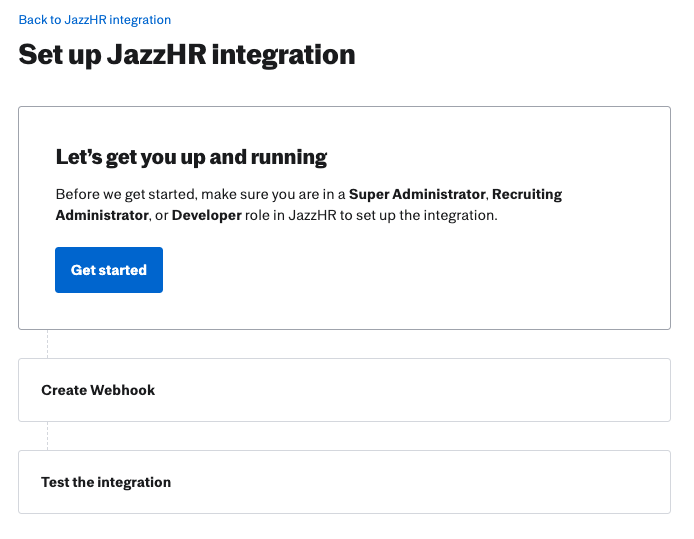Click the word JazzHR in the page title
This screenshot has width=694, height=539.
(157, 55)
